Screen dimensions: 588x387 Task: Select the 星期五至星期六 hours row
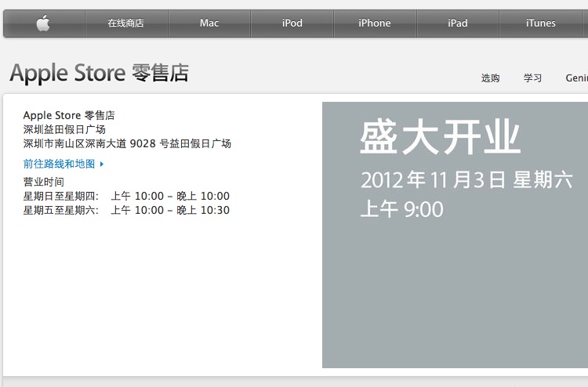point(126,210)
